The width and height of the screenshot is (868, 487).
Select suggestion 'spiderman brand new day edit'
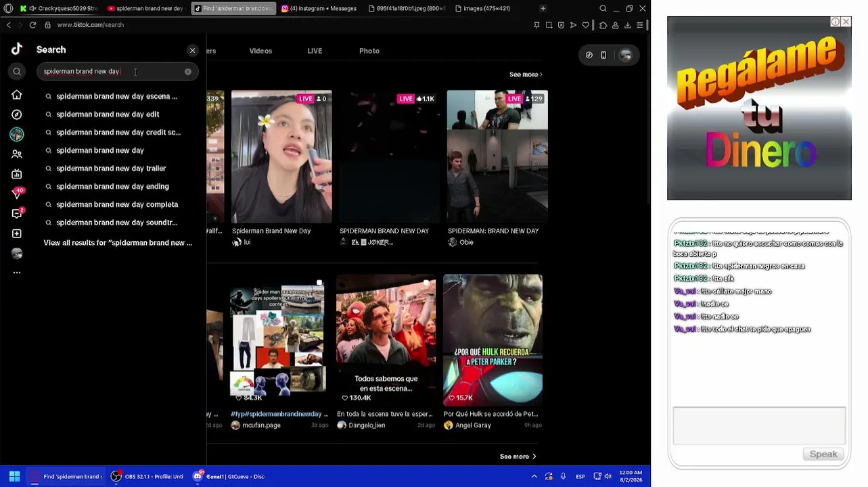click(x=108, y=114)
